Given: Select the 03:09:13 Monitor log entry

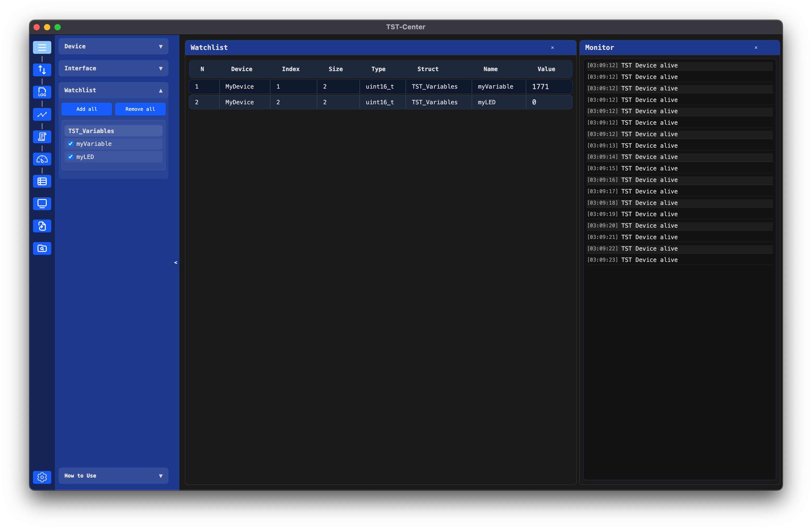Looking at the screenshot, I should pyautogui.click(x=680, y=146).
